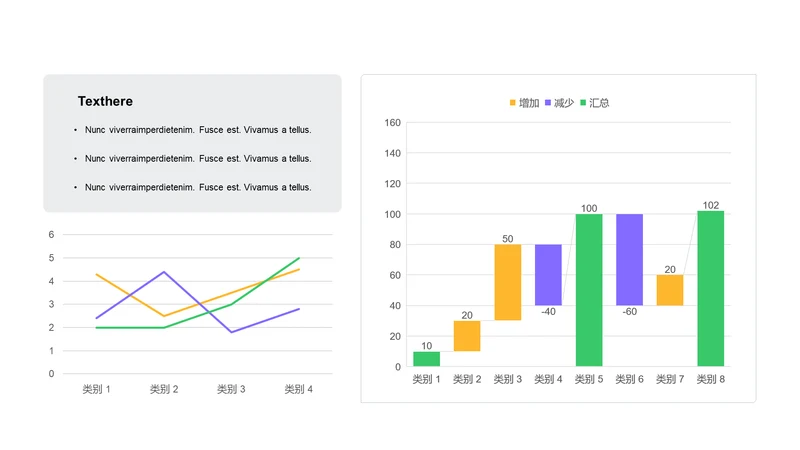The width and height of the screenshot is (800, 450).
Task: Click the green 汇总 legend swatch
Action: 583,103
